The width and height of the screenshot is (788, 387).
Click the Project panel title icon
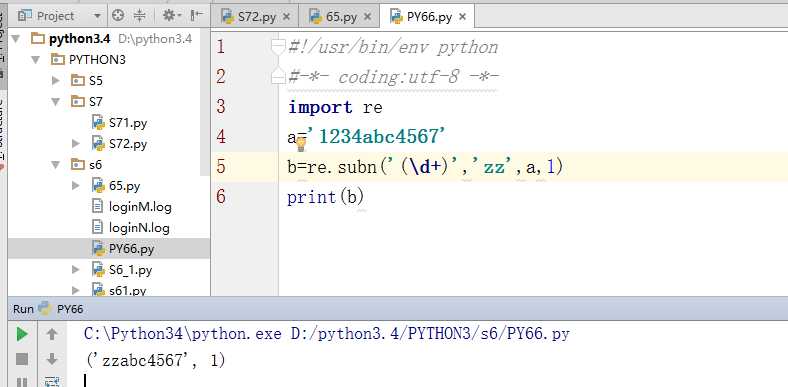[25, 16]
